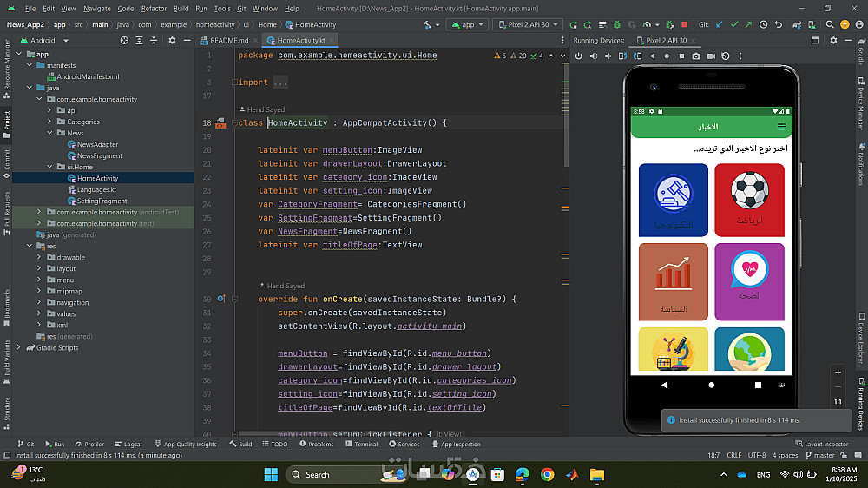Open the Refactor menu
Screen dimensions: 868x488
(154, 8)
